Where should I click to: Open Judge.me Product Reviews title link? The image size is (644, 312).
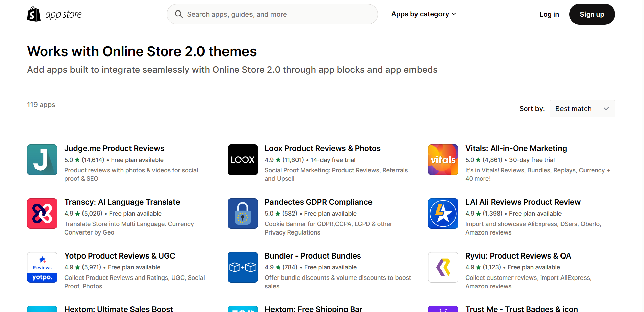click(114, 148)
